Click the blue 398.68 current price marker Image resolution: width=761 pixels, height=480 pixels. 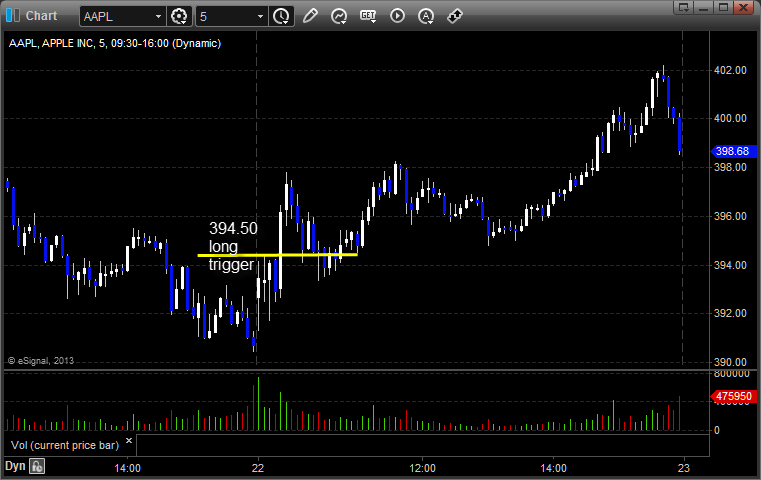(733, 151)
